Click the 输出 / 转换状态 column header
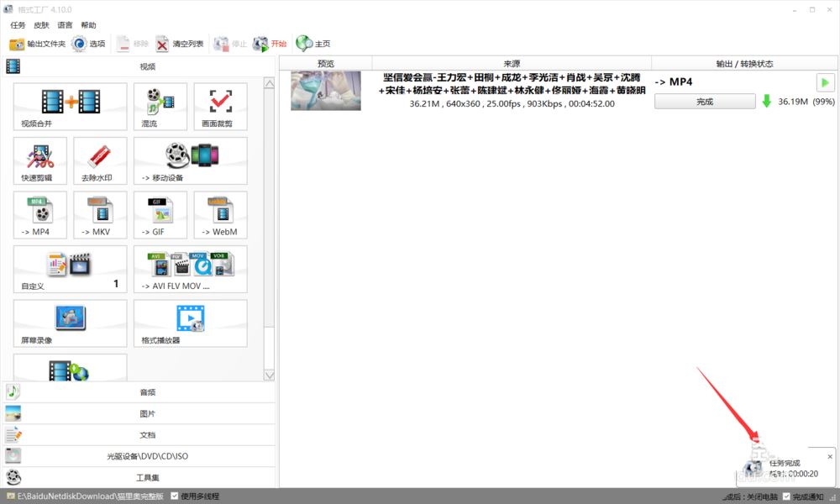 click(x=744, y=63)
